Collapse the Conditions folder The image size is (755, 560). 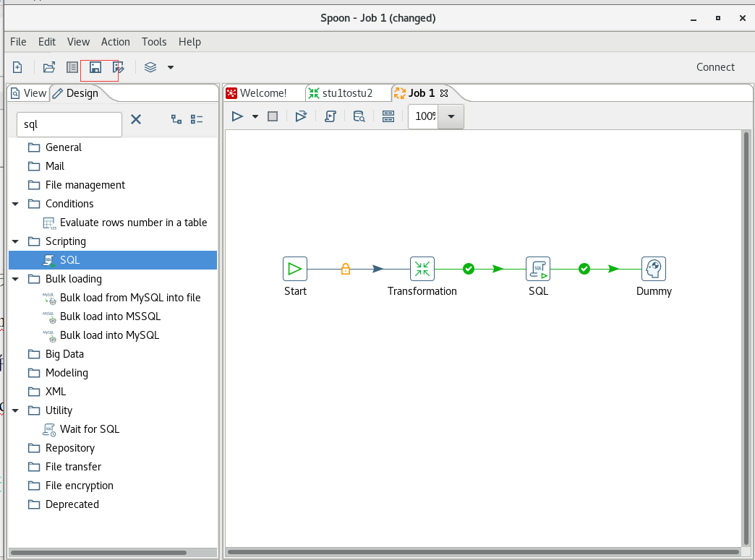coord(15,204)
